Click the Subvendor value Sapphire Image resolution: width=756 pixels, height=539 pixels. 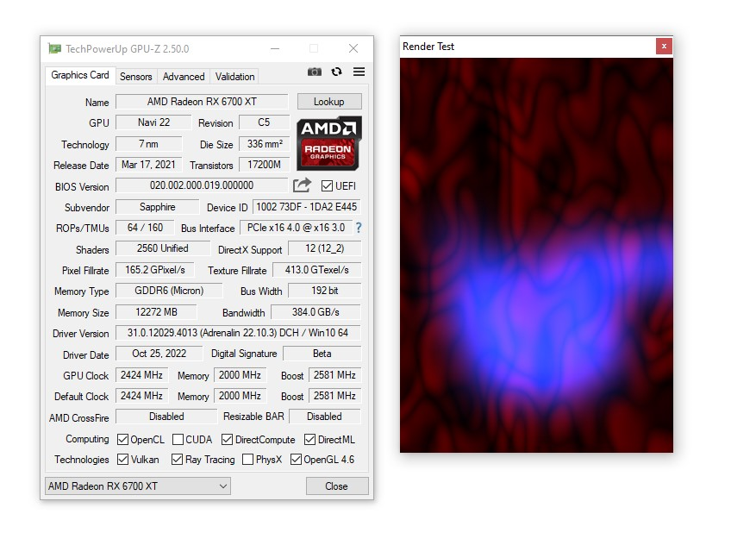click(x=157, y=206)
